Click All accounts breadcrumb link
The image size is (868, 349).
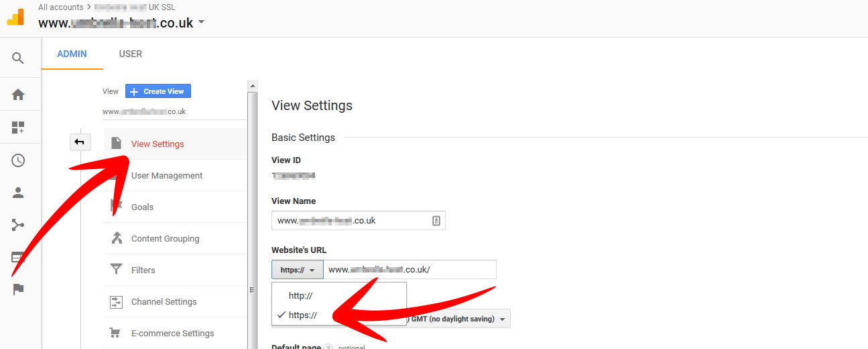tap(61, 7)
